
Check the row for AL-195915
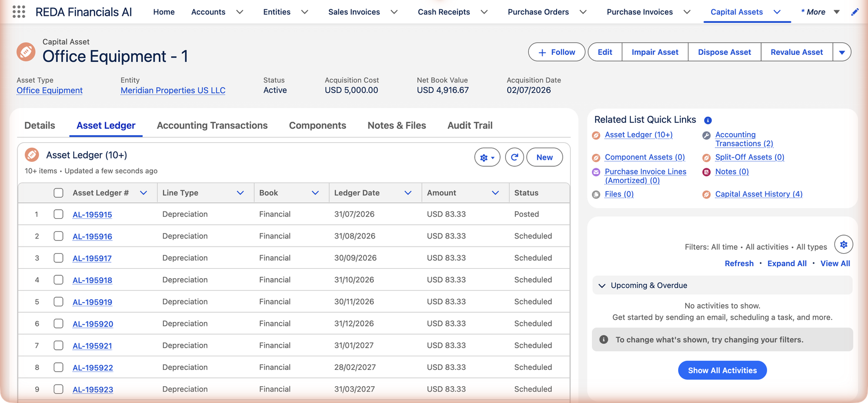(x=59, y=214)
